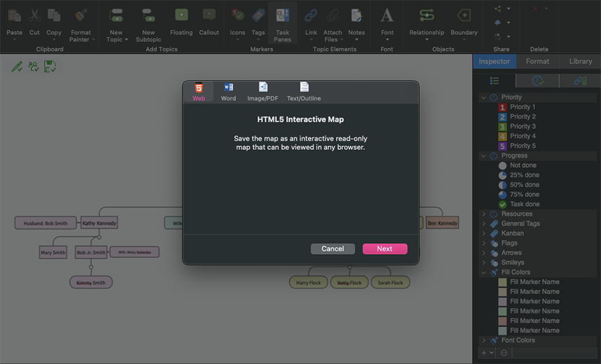Click the Cancel button in the dialog
601x364 pixels.
tap(333, 249)
